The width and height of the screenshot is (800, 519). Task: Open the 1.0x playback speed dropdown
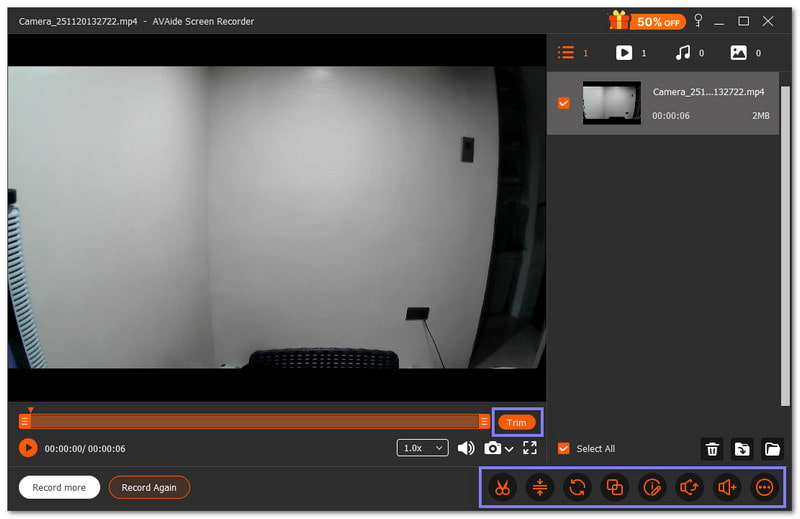coord(423,448)
